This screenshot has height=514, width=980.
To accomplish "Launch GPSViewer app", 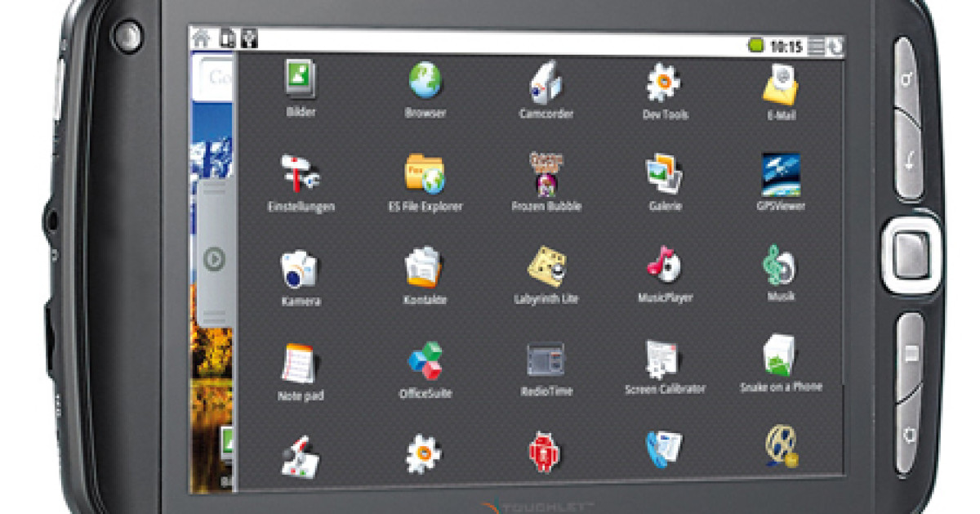I will tap(781, 174).
